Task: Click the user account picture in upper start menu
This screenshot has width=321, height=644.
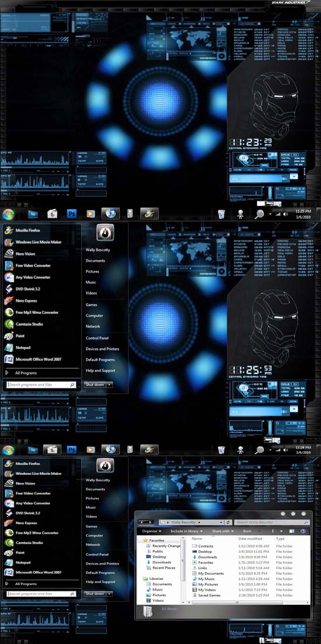Action: pos(105,233)
